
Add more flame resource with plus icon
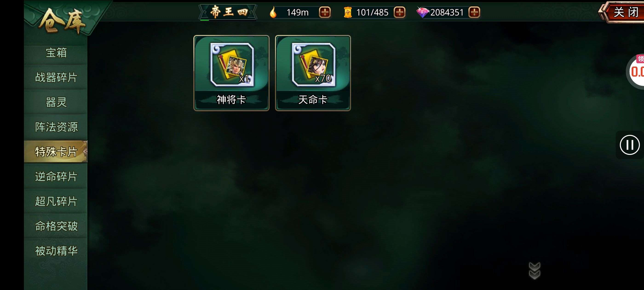point(325,12)
